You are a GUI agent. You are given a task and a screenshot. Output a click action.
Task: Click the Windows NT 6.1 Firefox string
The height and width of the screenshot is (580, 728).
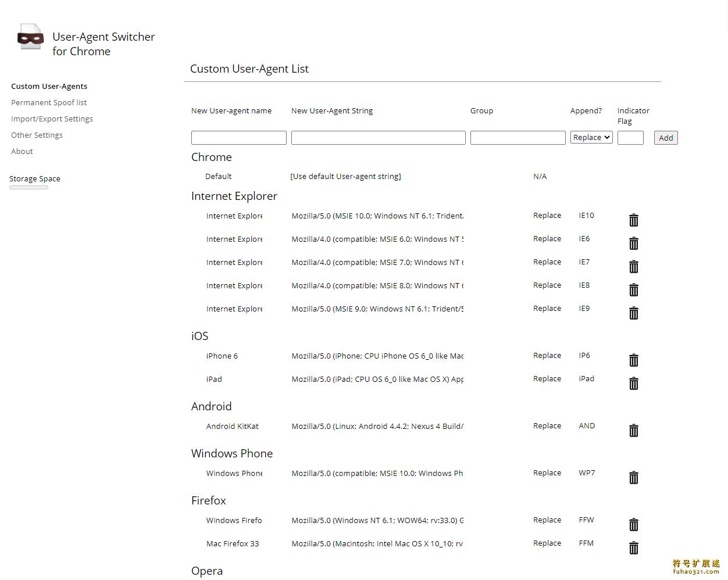coord(377,520)
